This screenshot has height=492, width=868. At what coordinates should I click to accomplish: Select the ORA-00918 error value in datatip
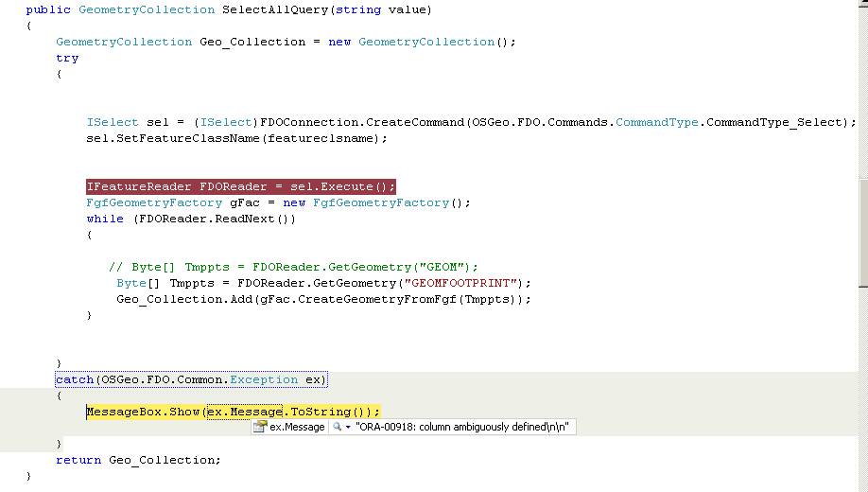click(462, 427)
